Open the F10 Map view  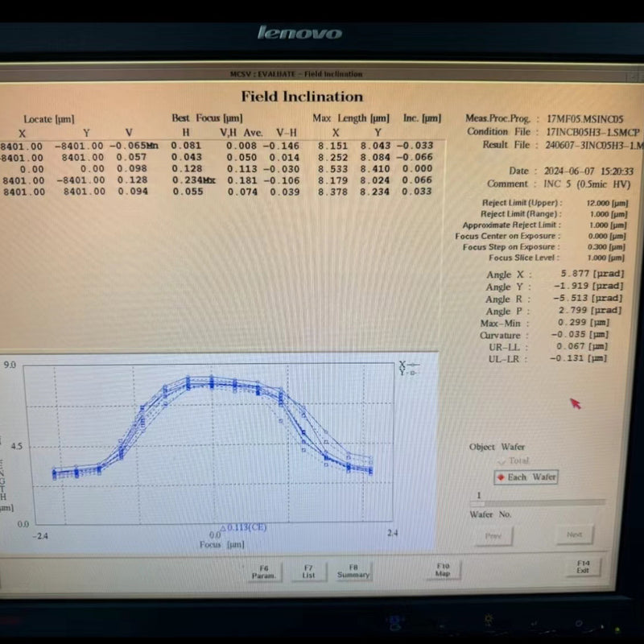(443, 570)
